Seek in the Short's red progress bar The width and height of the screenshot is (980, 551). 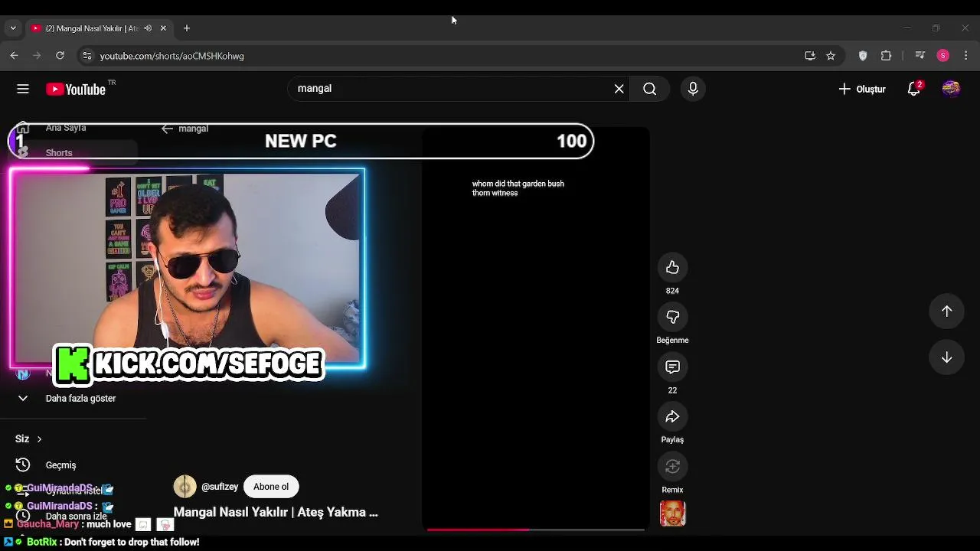(x=536, y=529)
